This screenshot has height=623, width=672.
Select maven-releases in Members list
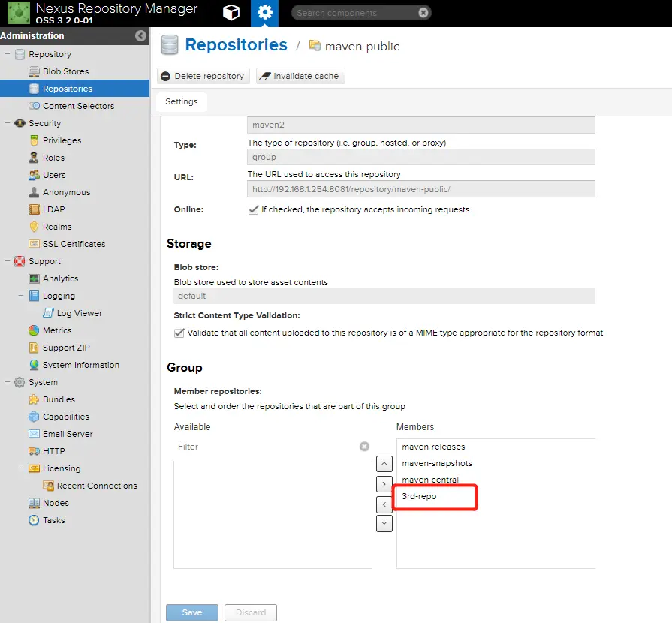(433, 447)
